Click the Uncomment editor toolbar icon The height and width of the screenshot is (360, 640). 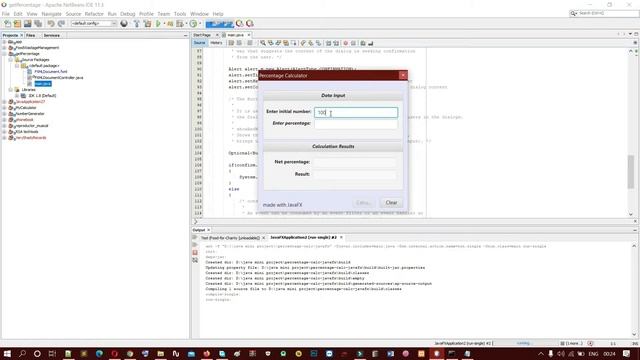pyautogui.click(x=371, y=43)
